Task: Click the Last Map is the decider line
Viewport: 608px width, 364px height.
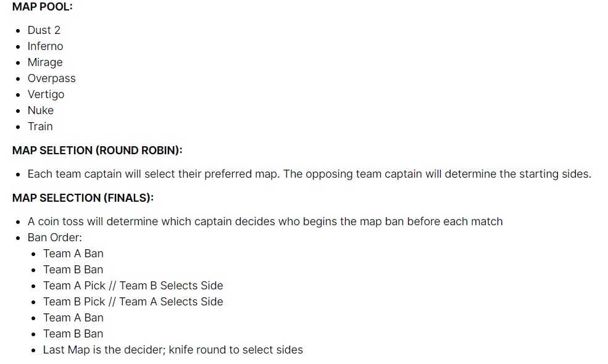Action: tap(173, 350)
